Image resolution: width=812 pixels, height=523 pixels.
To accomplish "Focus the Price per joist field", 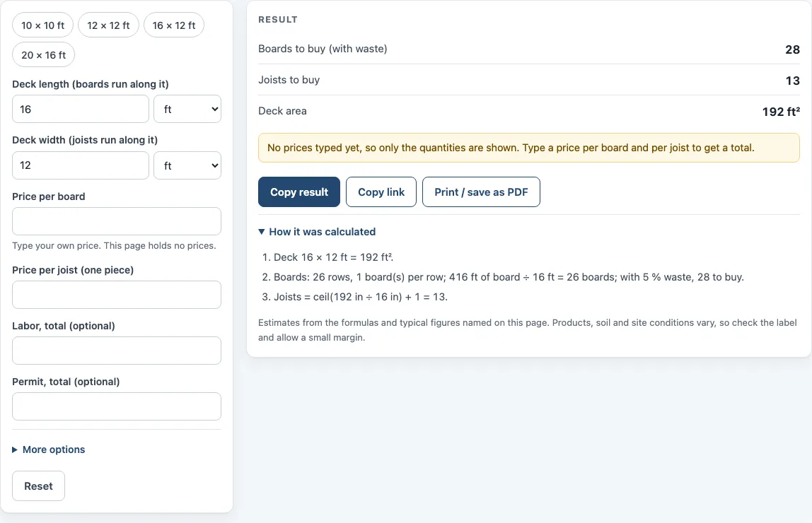I will (117, 295).
